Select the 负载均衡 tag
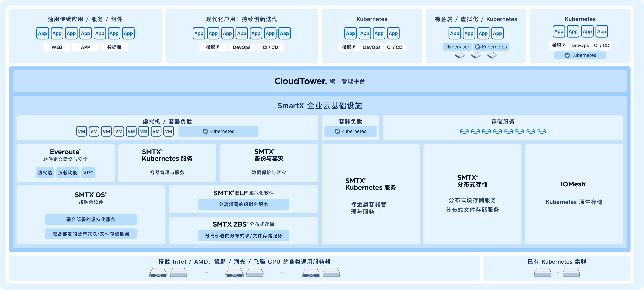Screen dimensions: 644x290 pyautogui.click(x=68, y=173)
